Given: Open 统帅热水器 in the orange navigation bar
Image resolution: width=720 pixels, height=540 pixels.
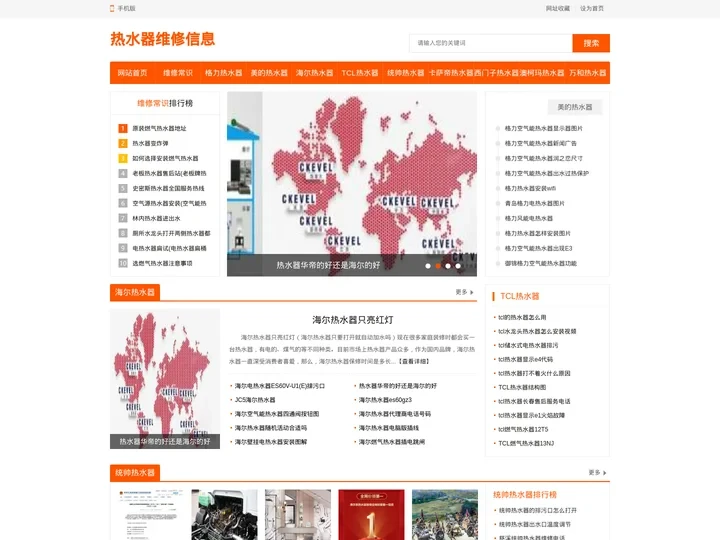Looking at the screenshot, I should point(405,73).
